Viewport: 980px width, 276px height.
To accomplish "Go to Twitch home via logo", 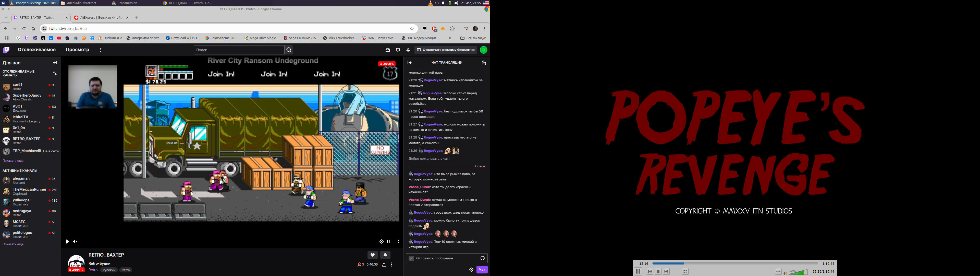I will click(x=6, y=50).
